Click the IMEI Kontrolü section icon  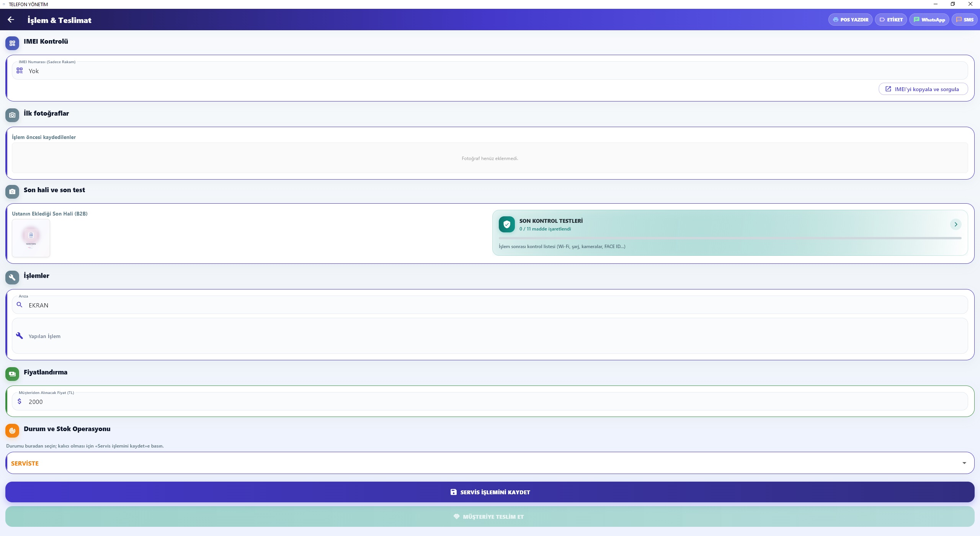point(12,43)
